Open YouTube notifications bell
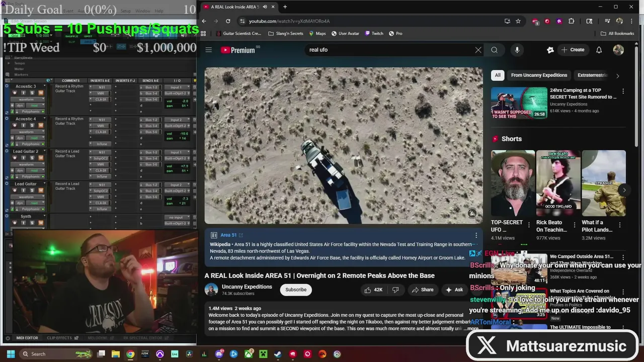644x362 pixels. tap(599, 50)
